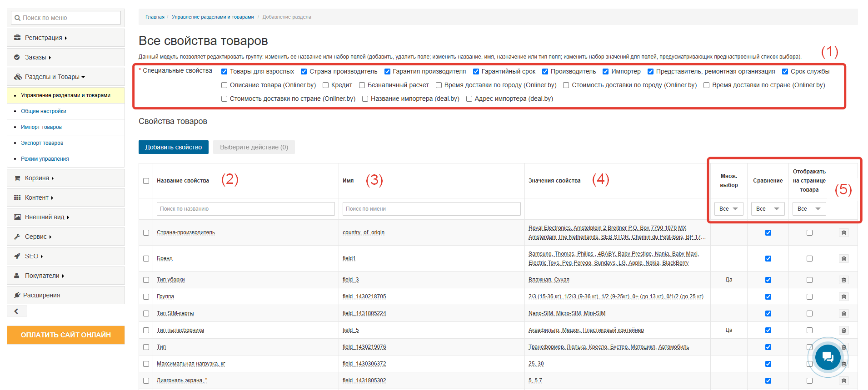Open the live chat bubble widget
868x390 pixels.
828,357
